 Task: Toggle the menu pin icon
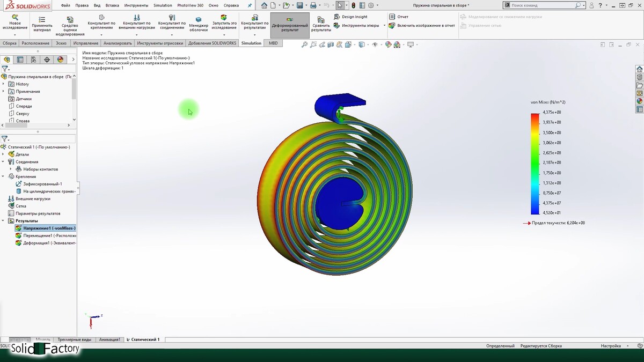click(x=249, y=5)
